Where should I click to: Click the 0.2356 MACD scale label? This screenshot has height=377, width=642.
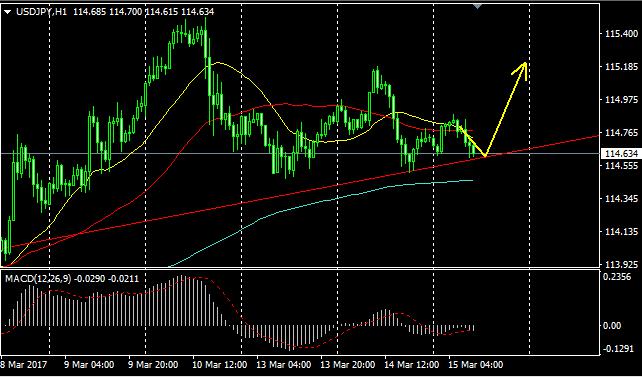tap(618, 277)
